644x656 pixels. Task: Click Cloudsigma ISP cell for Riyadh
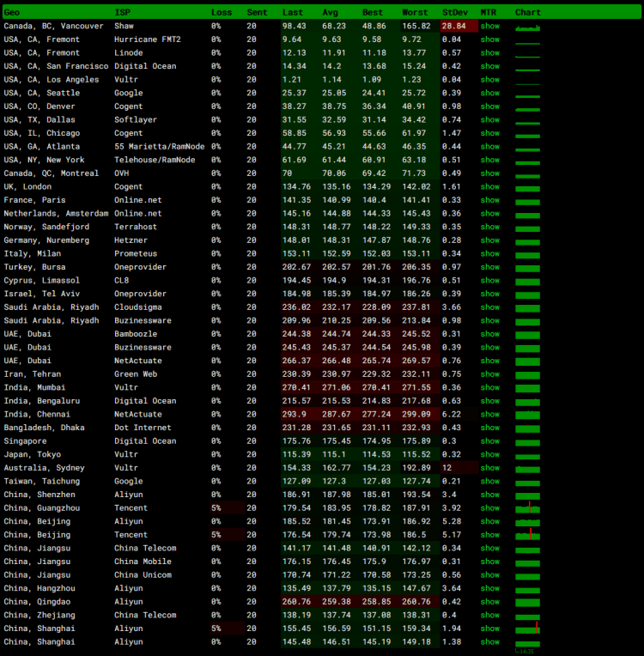[x=138, y=307]
